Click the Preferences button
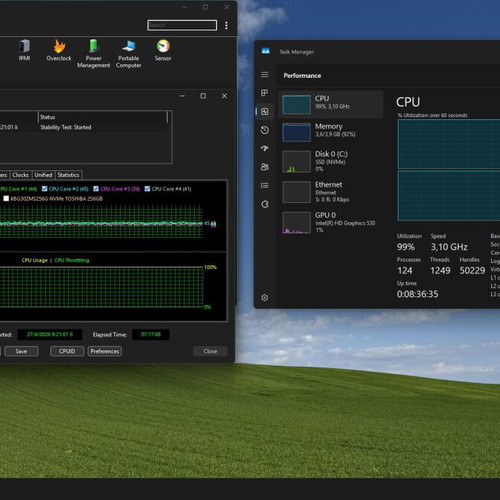Screen dimensions: 500x500 pos(105,351)
